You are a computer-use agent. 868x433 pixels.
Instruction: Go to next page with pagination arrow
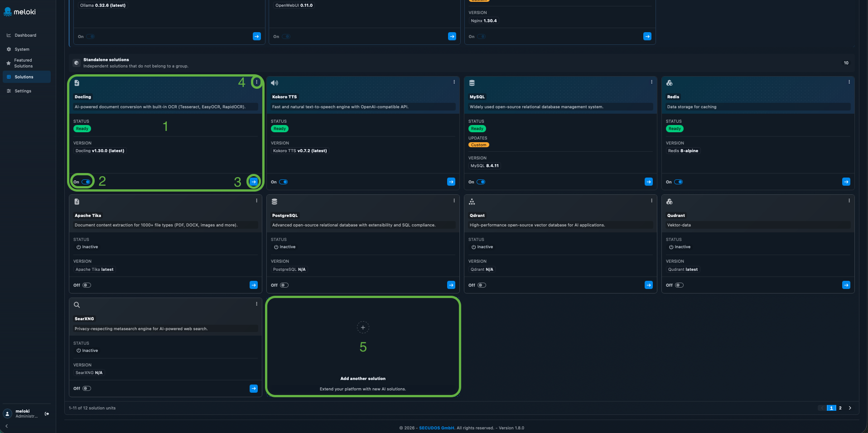[850, 408]
